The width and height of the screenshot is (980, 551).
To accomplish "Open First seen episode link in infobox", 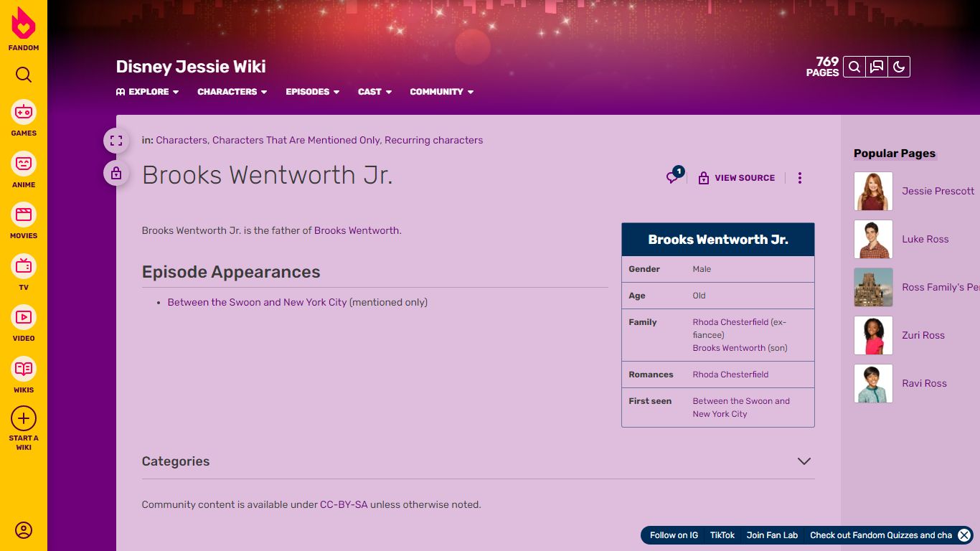I will pos(741,408).
